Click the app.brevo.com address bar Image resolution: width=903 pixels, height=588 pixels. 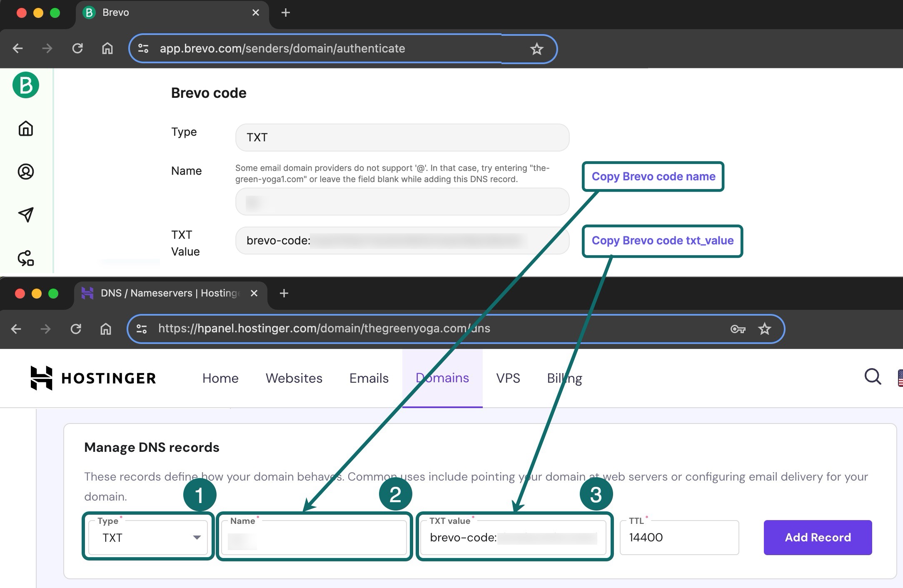tap(342, 49)
